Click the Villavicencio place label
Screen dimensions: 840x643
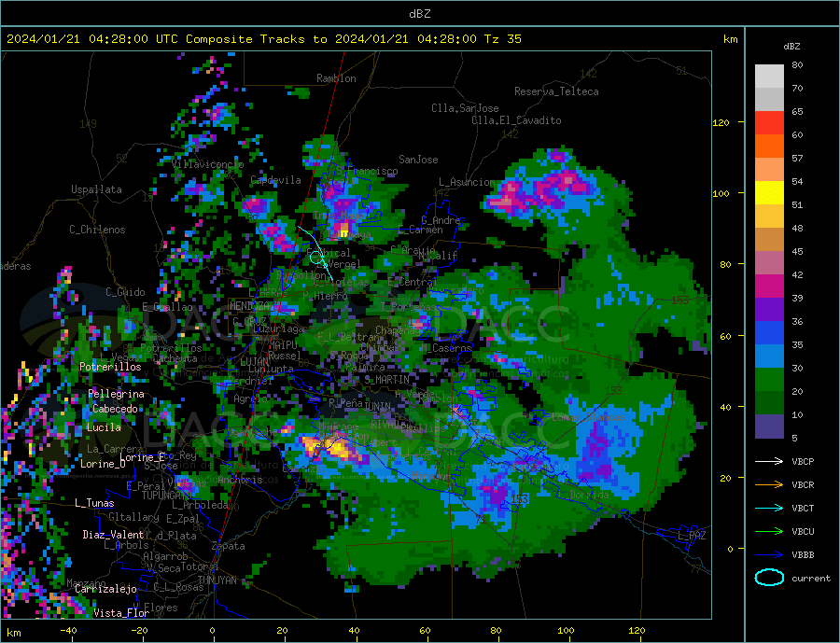[208, 164]
